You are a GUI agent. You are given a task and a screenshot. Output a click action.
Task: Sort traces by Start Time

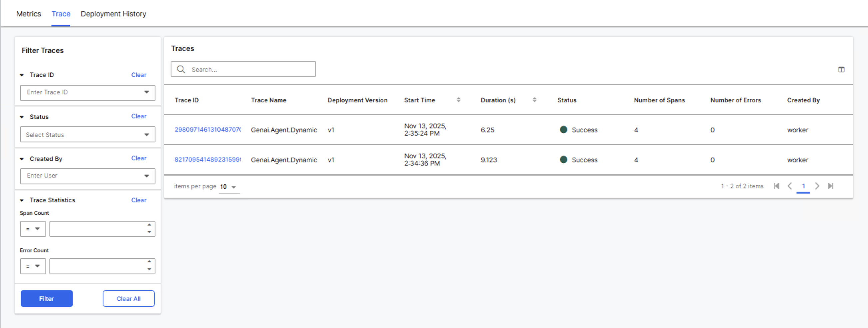(458, 100)
